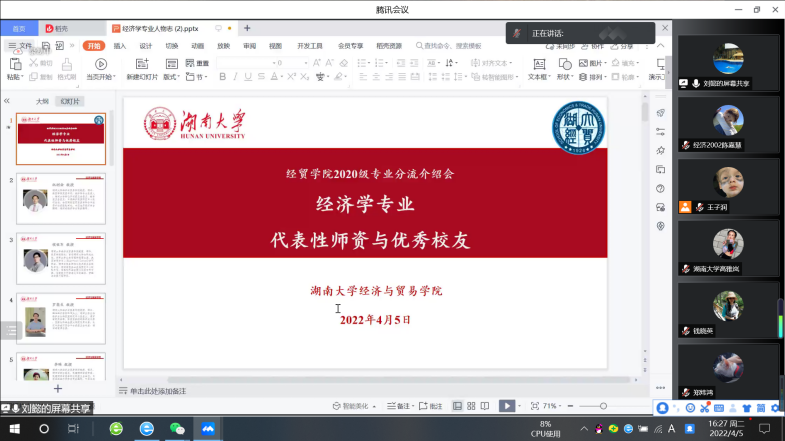Click the Home (首页) tab button

19,29
